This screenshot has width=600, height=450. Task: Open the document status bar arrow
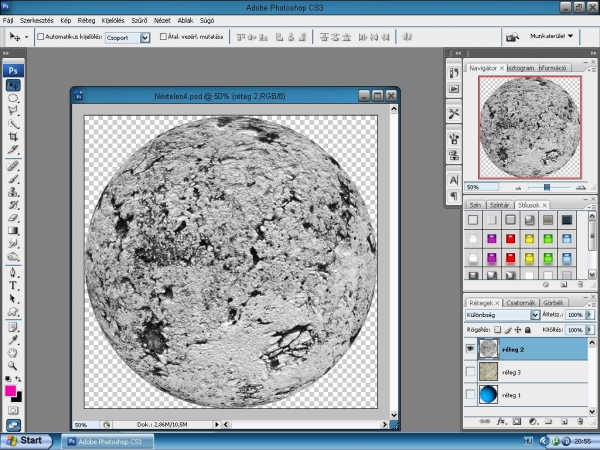217,424
